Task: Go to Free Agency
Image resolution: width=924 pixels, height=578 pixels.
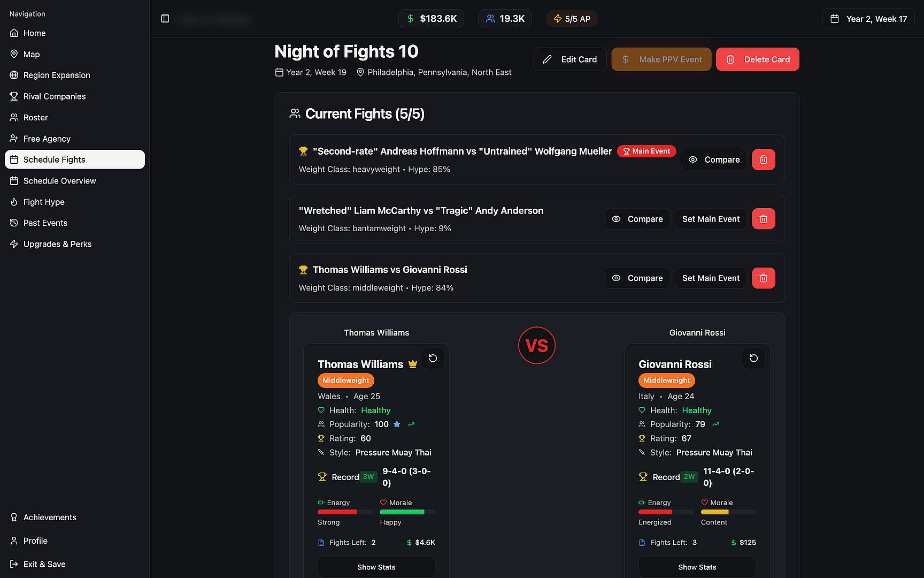Action: (x=47, y=139)
